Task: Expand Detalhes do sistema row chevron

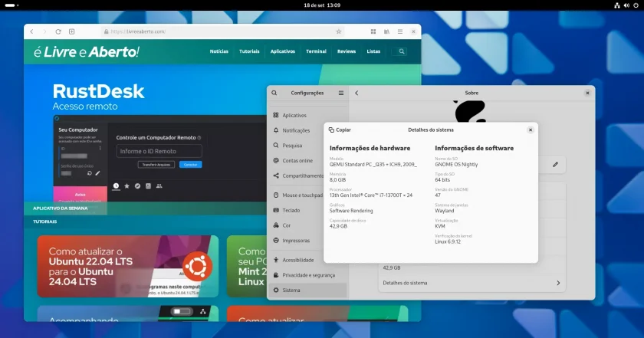Action: click(558, 283)
